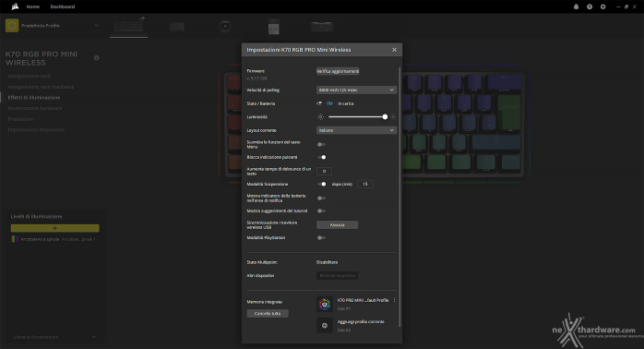
Task: Click the info icon beside K70 title
Action: coord(97,58)
